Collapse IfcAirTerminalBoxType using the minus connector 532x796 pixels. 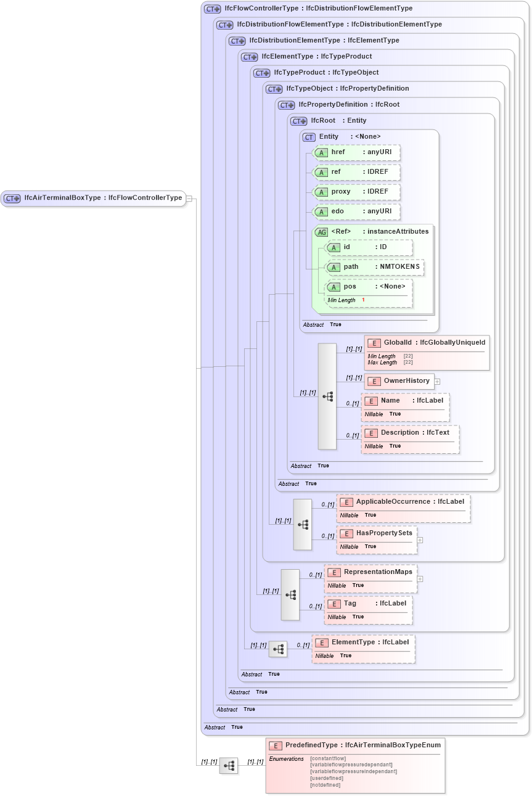[x=190, y=198]
